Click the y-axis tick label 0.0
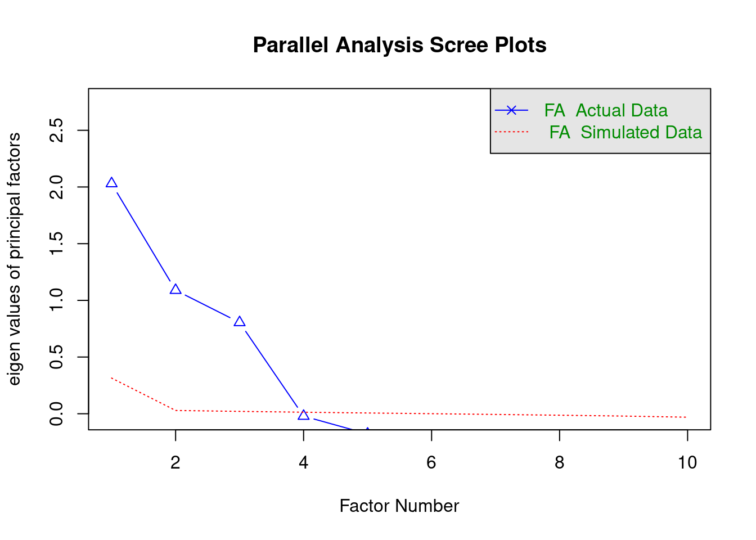Viewport: 756px width, 540px height. point(57,413)
